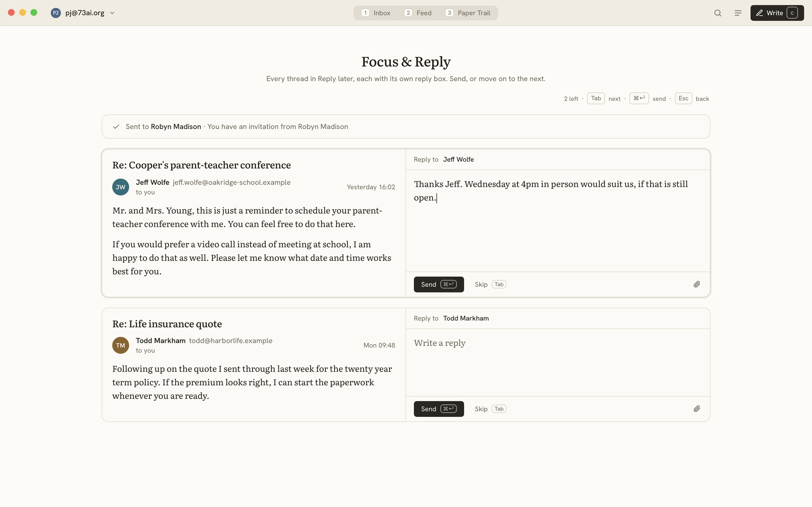Skip the Cooper's conference thread
This screenshot has width=812, height=507.
pyautogui.click(x=490, y=284)
